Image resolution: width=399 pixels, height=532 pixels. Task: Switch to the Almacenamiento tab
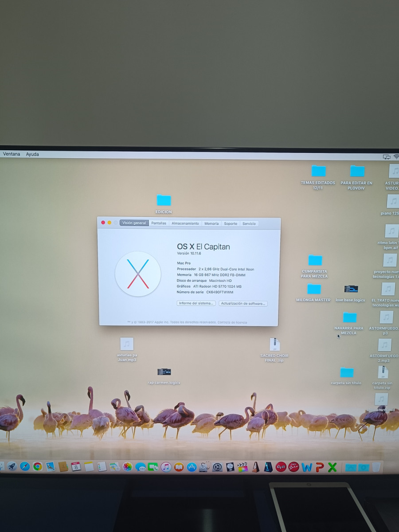coord(185,223)
